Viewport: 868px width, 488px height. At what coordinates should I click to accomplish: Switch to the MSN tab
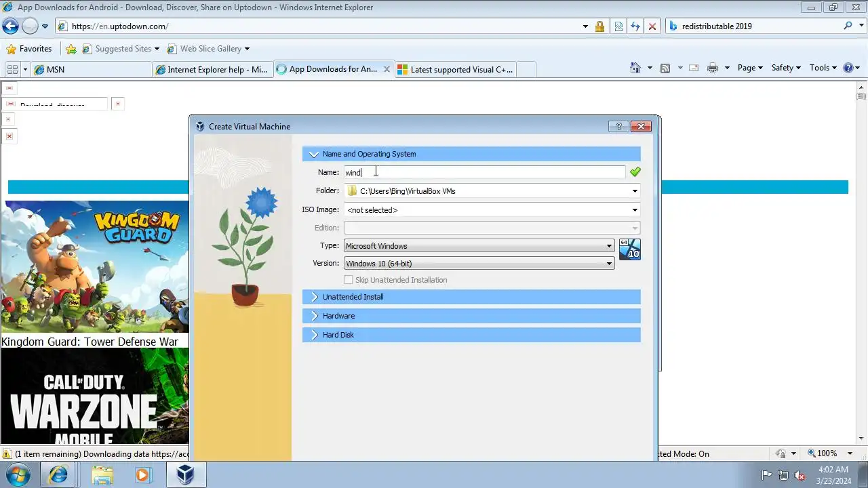[x=92, y=69]
